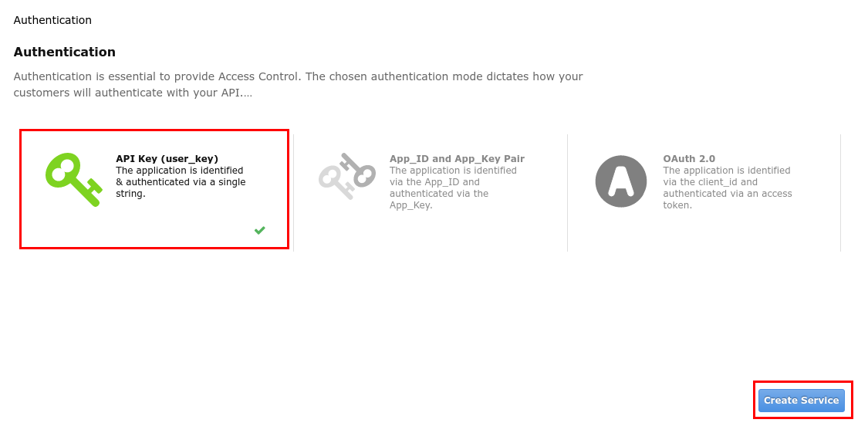The width and height of the screenshot is (868, 433).
Task: Choose App_ID and App_Key Pair title
Action: tap(457, 159)
